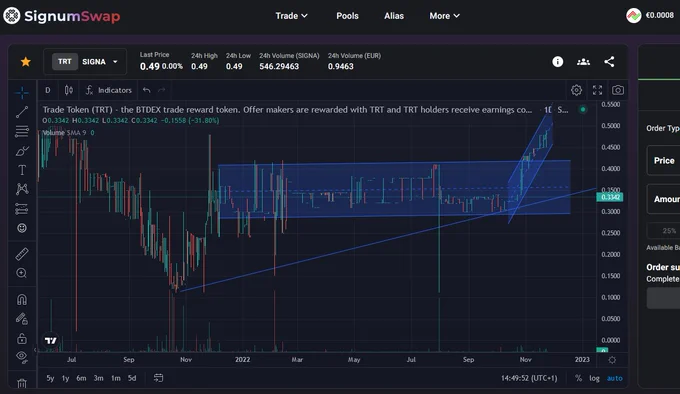Toggle log scale
Image resolution: width=680 pixels, height=394 pixels.
tap(595, 378)
